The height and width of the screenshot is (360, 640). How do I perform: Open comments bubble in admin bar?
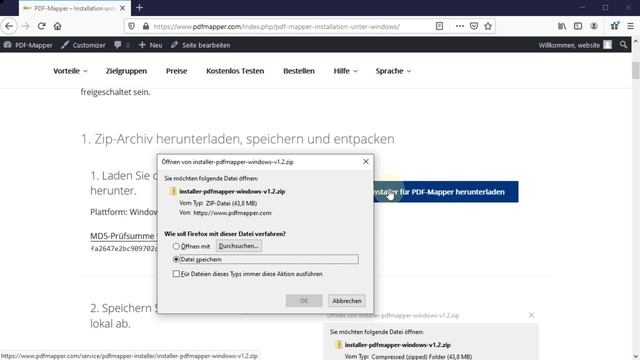[x=122, y=45]
